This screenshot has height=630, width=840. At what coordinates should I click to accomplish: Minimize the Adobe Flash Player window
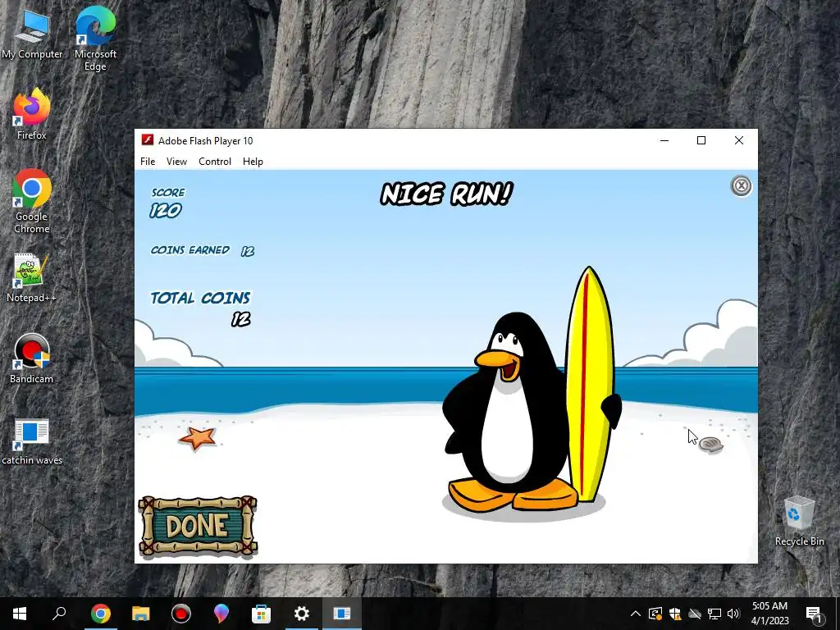point(664,140)
